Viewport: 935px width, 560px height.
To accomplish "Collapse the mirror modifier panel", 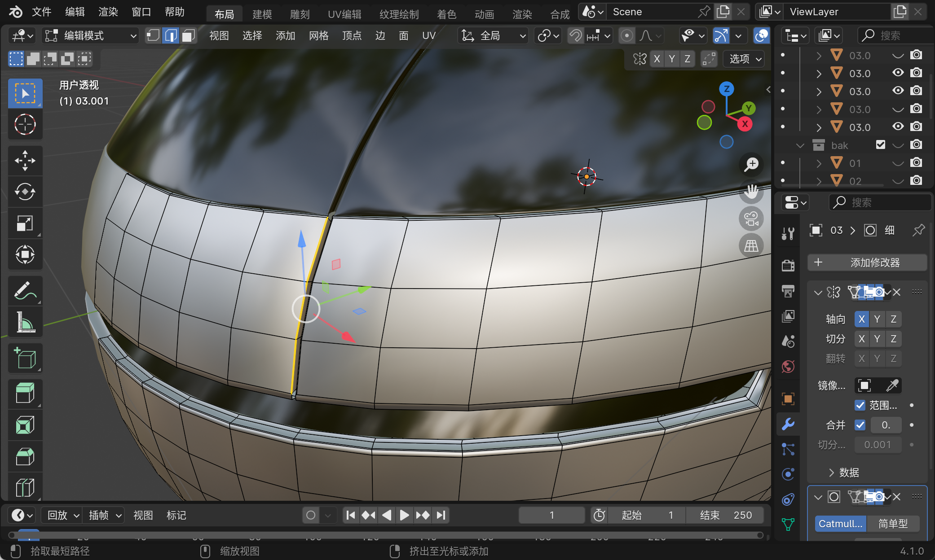I will pos(818,293).
